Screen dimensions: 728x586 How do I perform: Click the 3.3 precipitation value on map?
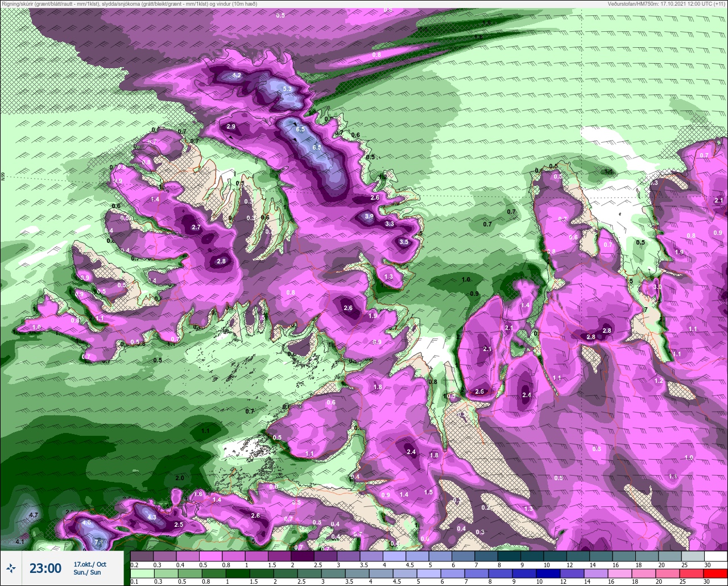[390, 225]
